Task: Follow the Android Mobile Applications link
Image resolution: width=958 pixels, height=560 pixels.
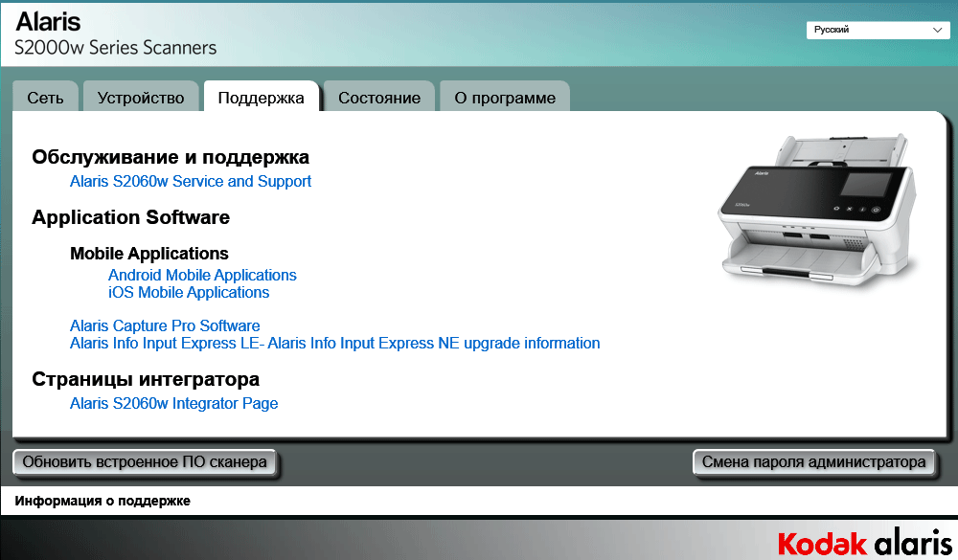Action: pos(202,276)
